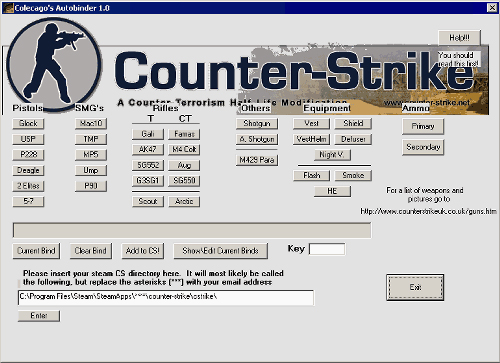The height and width of the screenshot is (363, 500).
Task: Select the Night V. button
Action: click(332, 155)
